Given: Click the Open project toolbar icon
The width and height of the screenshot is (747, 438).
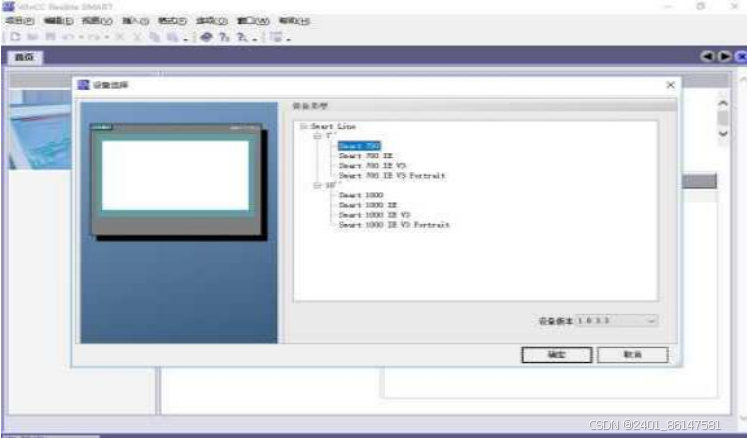Looking at the screenshot, I should click(32, 37).
